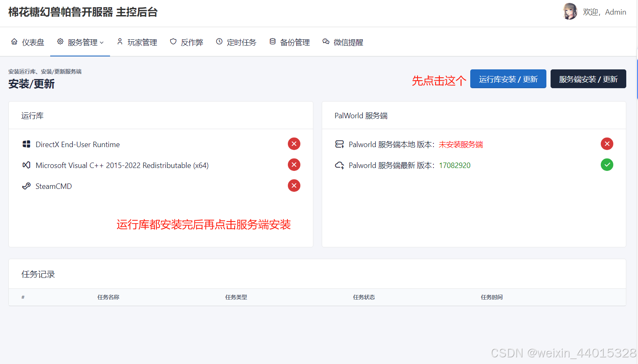Click red X status of DirectX End-User Runtime

tap(294, 144)
